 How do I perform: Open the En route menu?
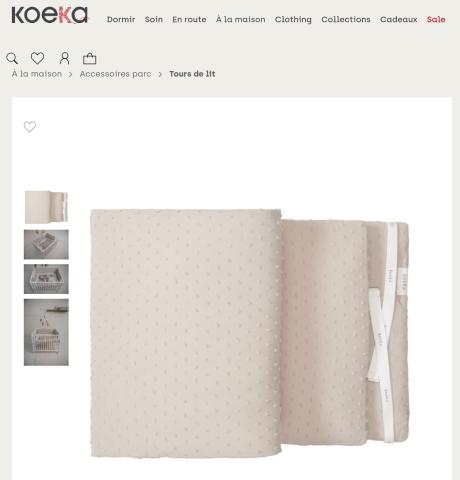click(189, 19)
